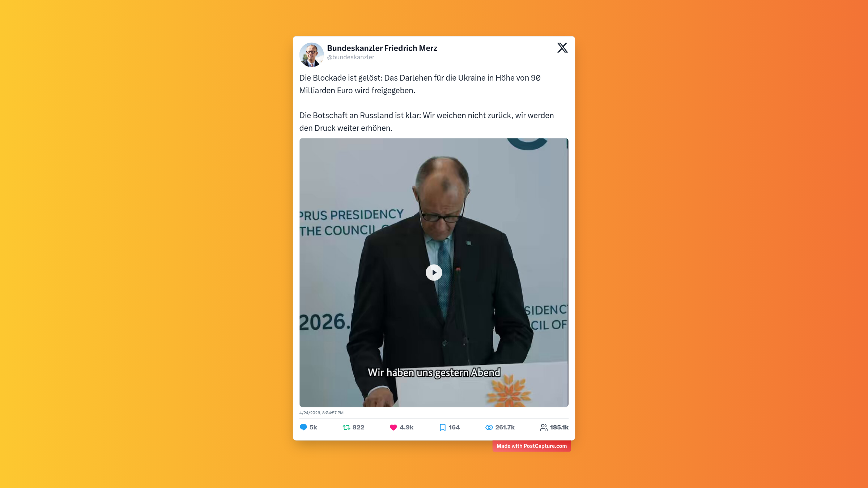Click the video subtitle text 'Wir haben uns gestern Abend'
The width and height of the screenshot is (868, 488).
(434, 373)
